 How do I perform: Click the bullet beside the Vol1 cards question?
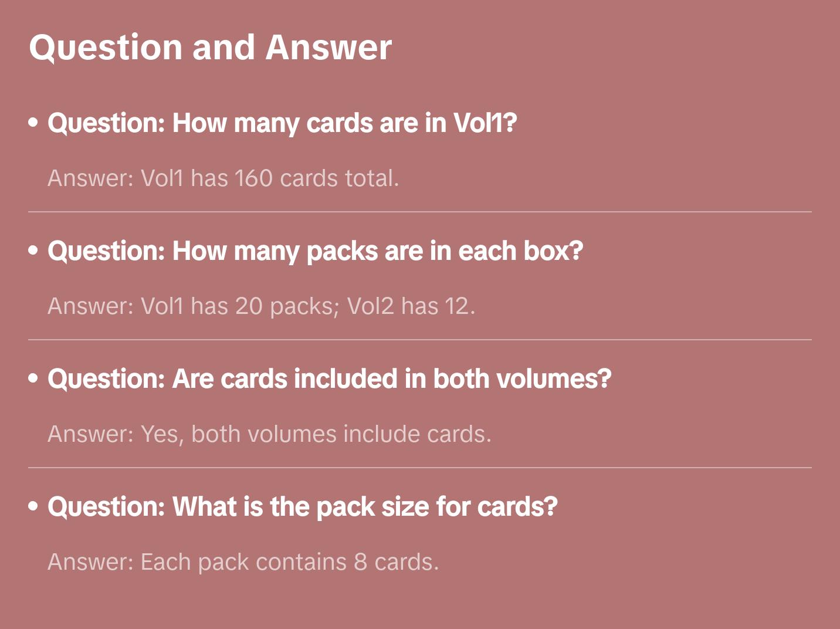pyautogui.click(x=33, y=123)
